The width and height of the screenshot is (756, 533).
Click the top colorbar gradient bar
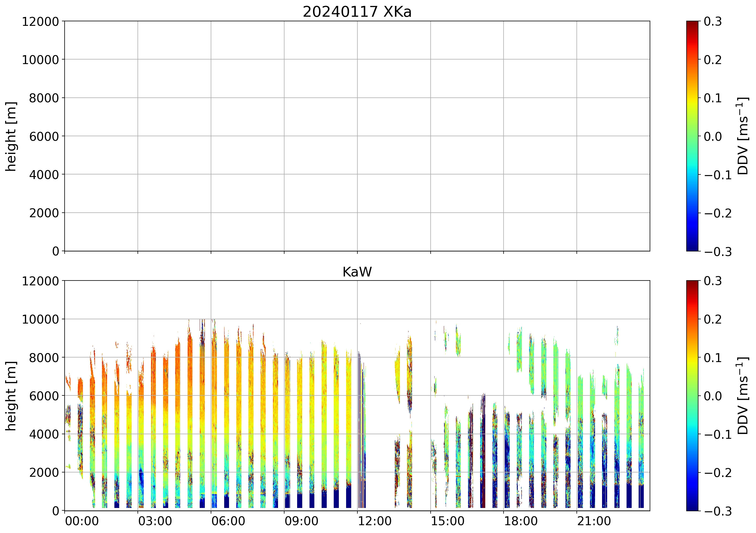click(x=692, y=136)
